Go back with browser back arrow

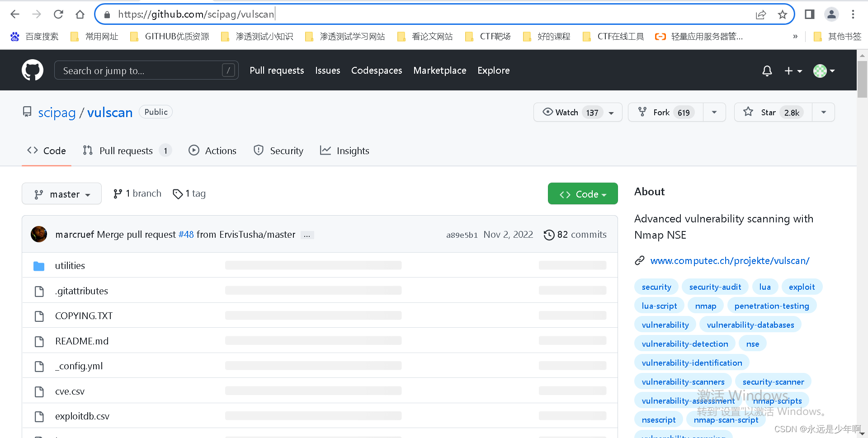pos(15,14)
